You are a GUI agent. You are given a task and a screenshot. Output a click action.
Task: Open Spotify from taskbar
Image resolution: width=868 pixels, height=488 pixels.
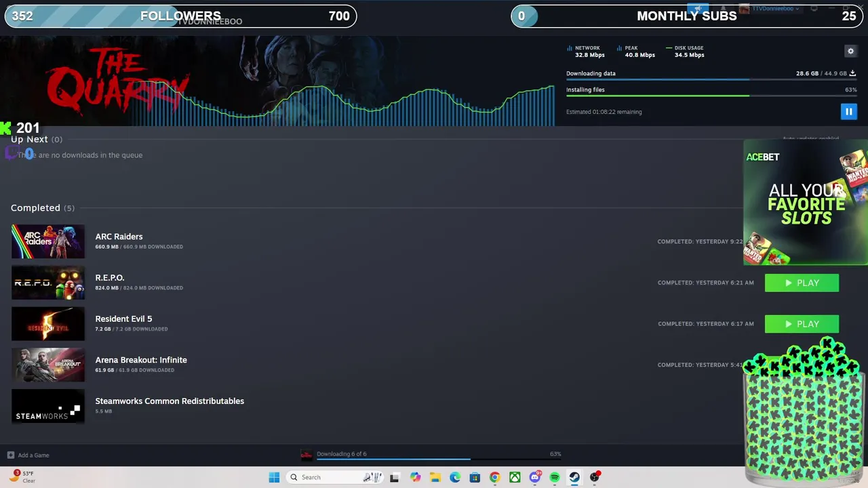click(555, 477)
